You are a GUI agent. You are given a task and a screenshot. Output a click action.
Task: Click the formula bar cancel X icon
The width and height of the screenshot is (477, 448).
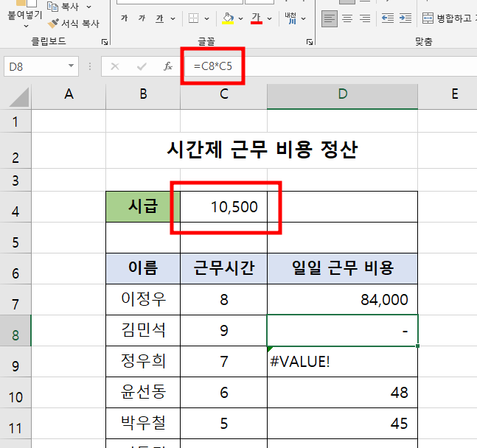[x=115, y=66]
